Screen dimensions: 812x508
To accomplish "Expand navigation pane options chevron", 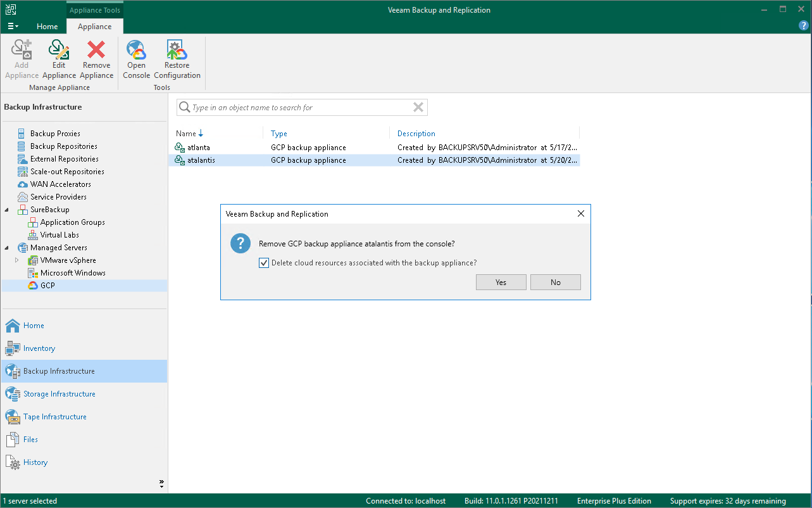I will [161, 484].
